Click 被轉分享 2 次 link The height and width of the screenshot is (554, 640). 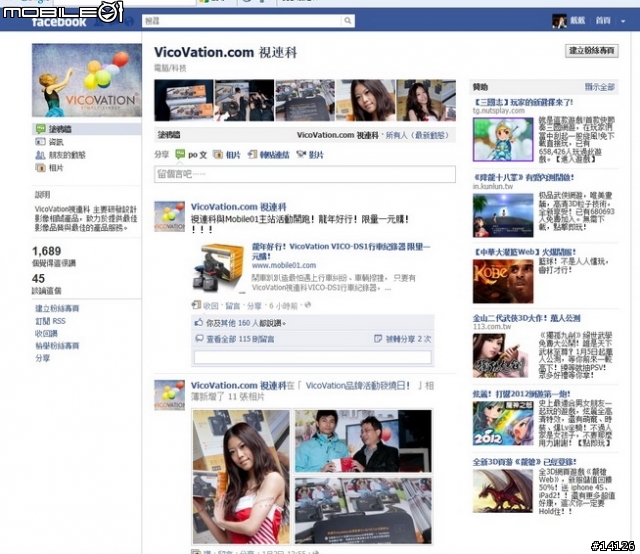click(x=408, y=339)
